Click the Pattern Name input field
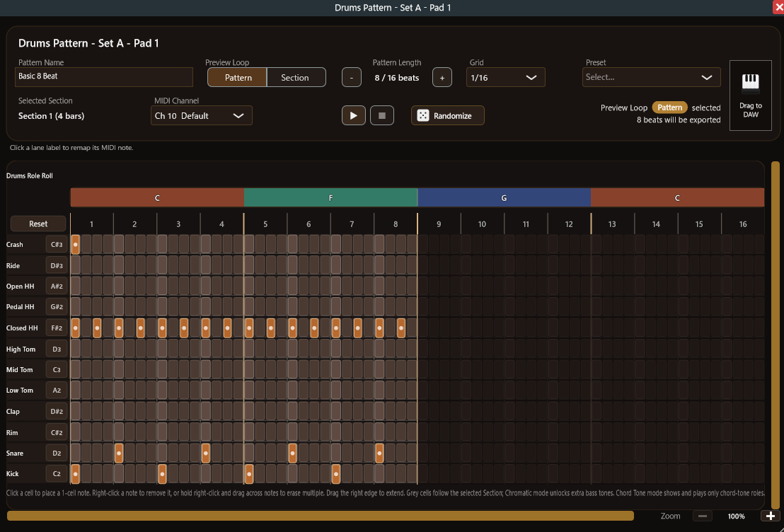This screenshot has width=784, height=532. (104, 77)
